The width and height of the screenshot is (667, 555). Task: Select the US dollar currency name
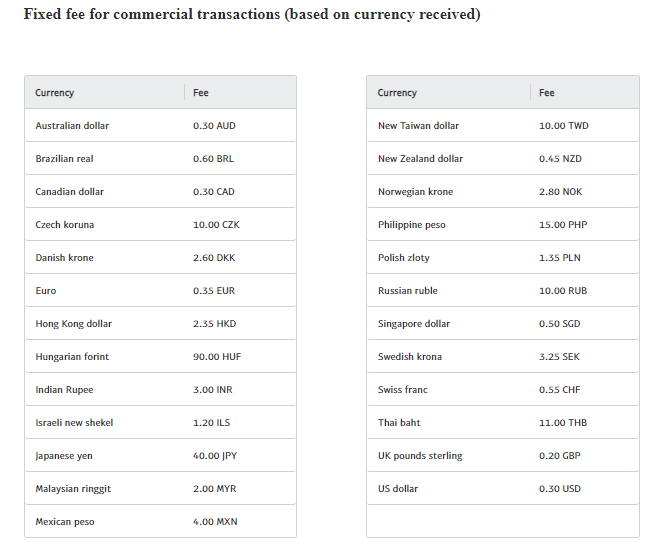398,489
